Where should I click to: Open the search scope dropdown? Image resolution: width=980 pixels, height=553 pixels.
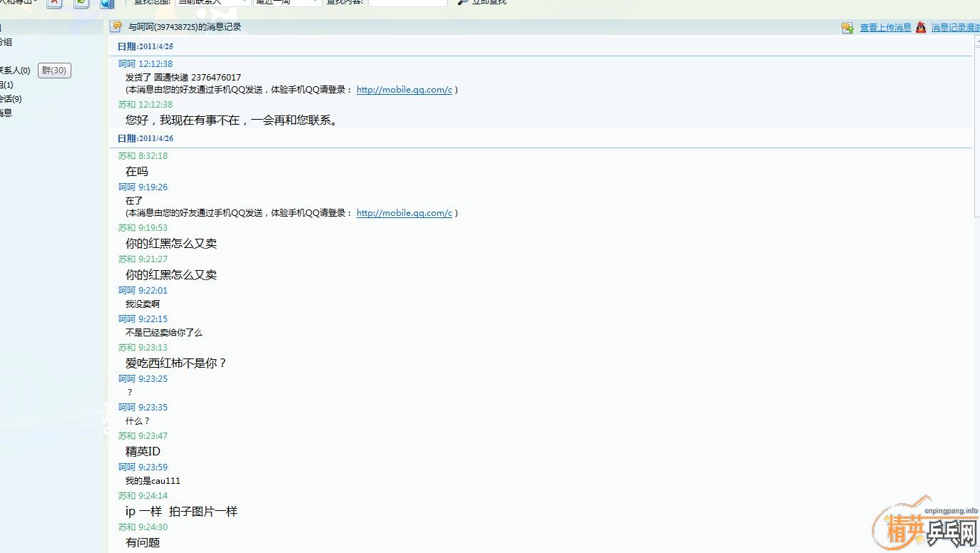tap(213, 2)
